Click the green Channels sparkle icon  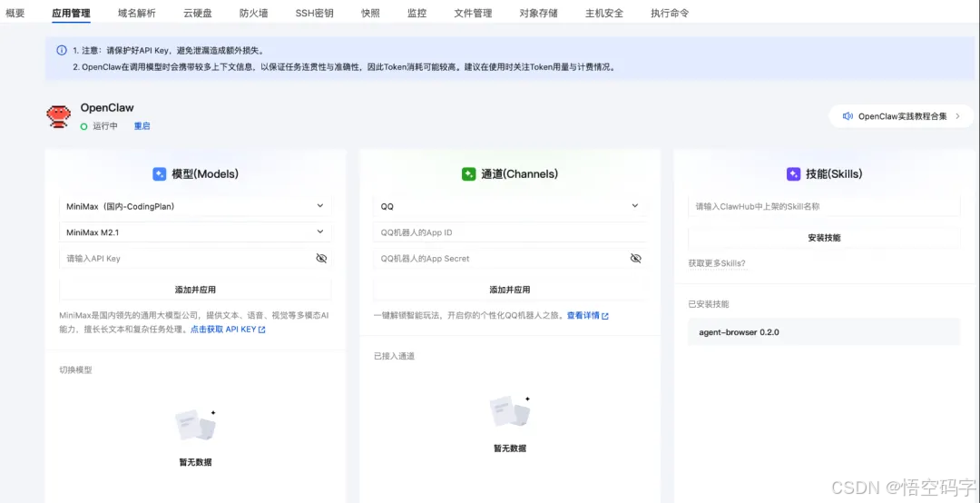pos(469,174)
